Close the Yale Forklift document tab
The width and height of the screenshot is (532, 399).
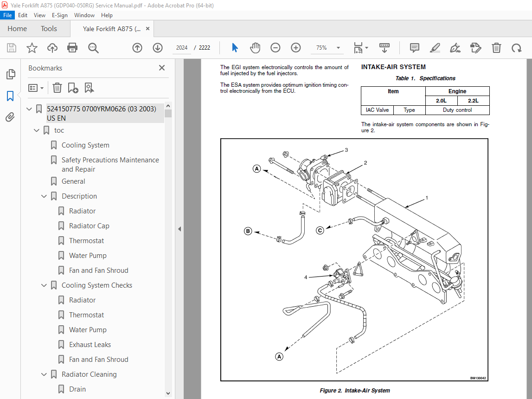click(x=147, y=28)
